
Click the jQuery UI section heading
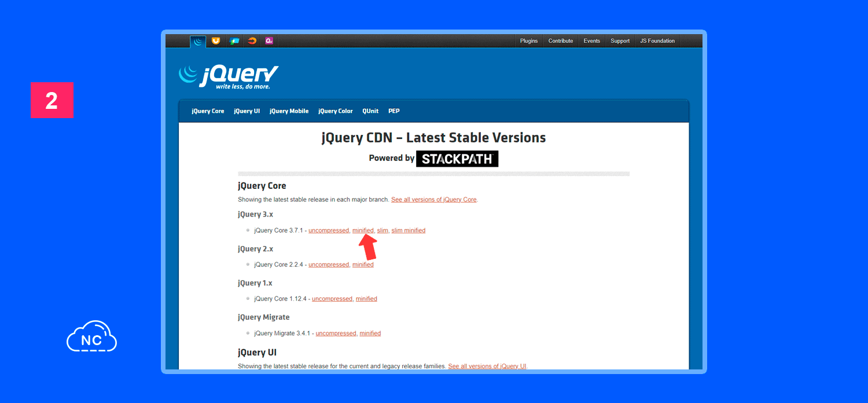(x=257, y=352)
